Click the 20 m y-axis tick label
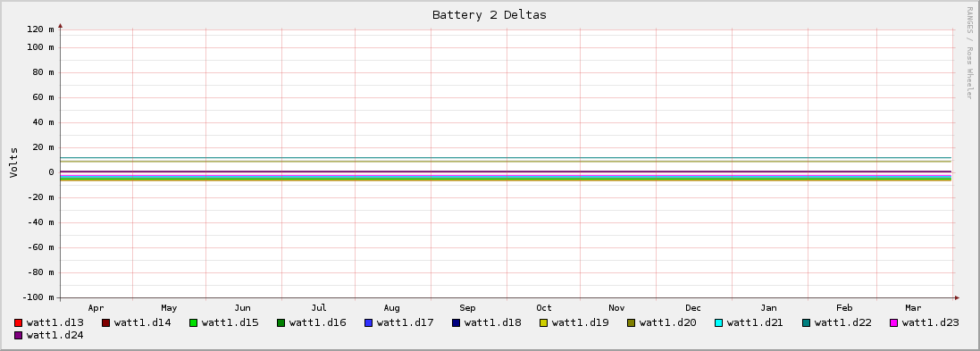The width and height of the screenshot is (980, 351). coord(43,147)
